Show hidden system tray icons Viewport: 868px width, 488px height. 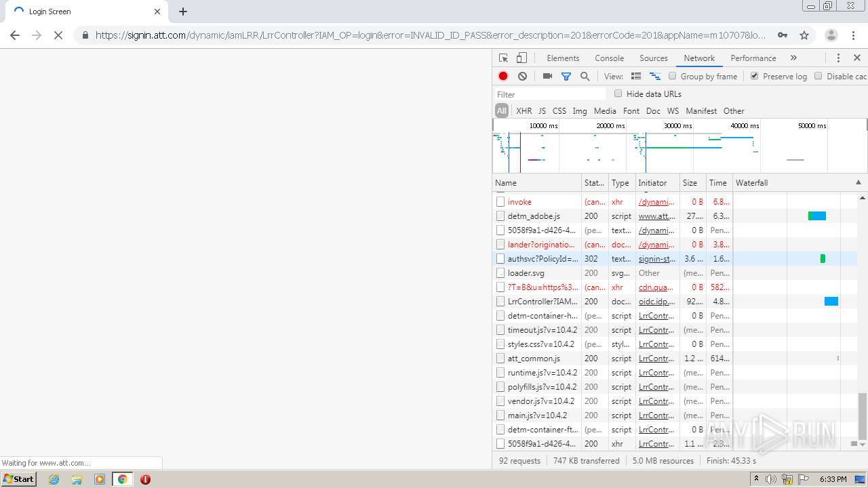756,479
